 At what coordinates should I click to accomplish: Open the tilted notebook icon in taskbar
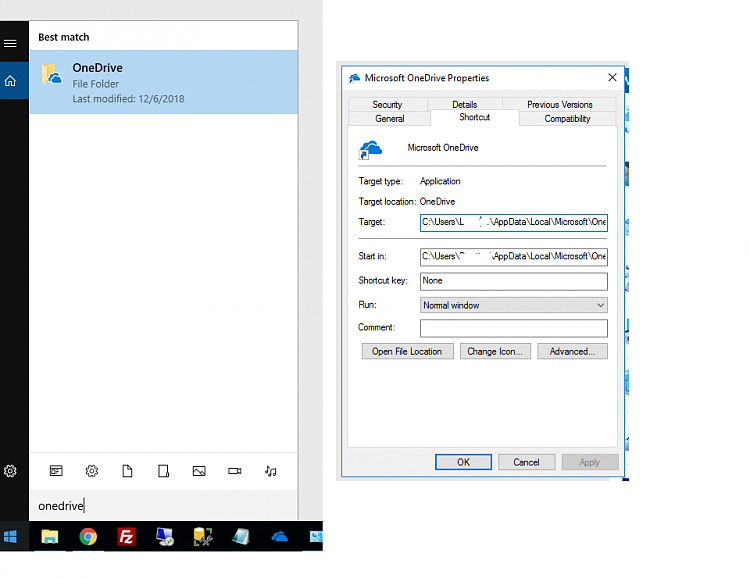241,537
